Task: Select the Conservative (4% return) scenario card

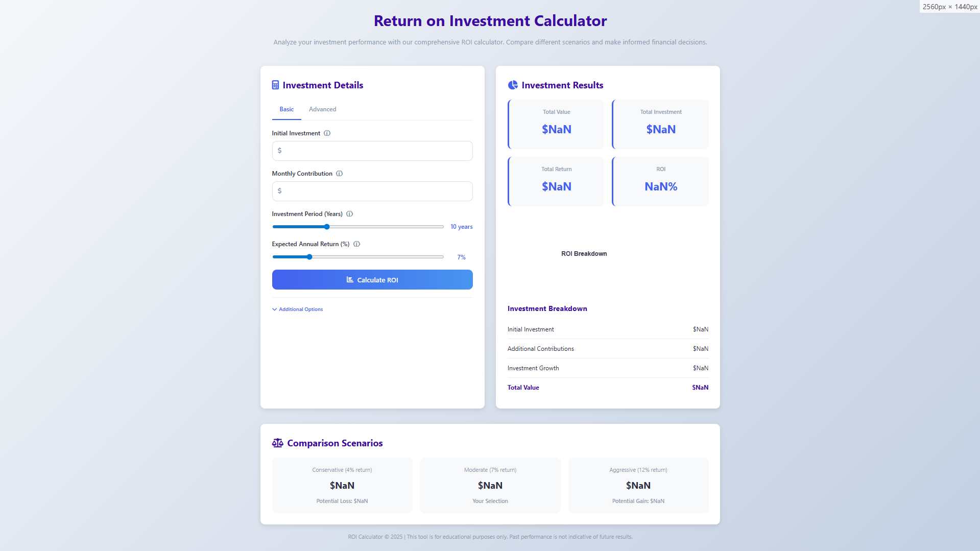Action: (x=342, y=485)
